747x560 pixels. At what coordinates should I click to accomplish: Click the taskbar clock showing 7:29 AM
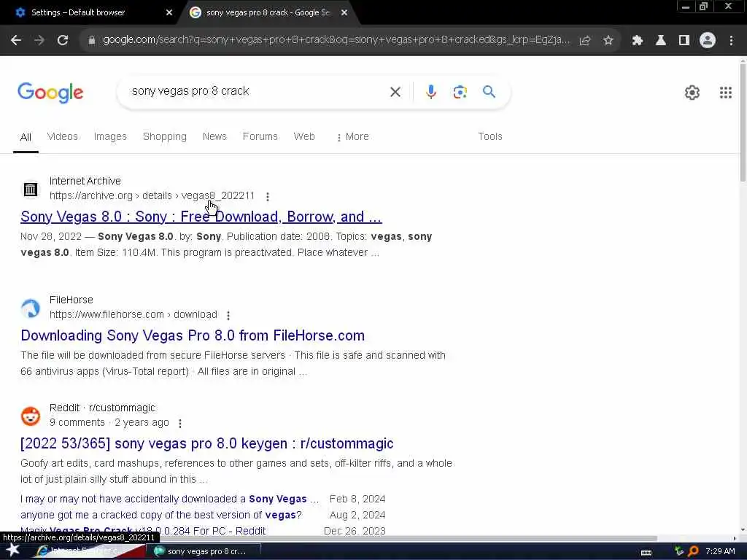tap(720, 551)
